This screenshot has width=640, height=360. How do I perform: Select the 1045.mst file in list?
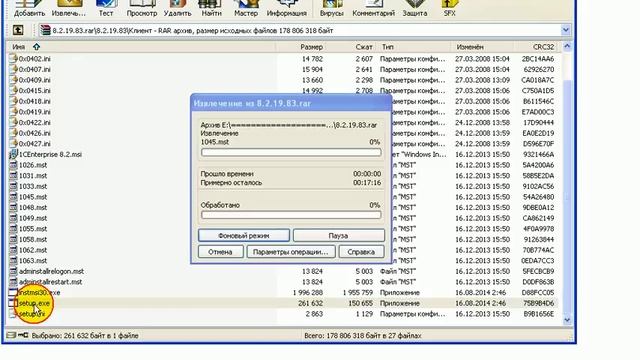(33, 197)
